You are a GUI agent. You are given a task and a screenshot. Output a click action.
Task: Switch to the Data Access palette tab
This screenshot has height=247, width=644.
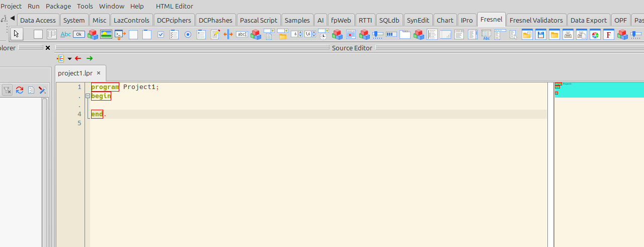(x=38, y=20)
